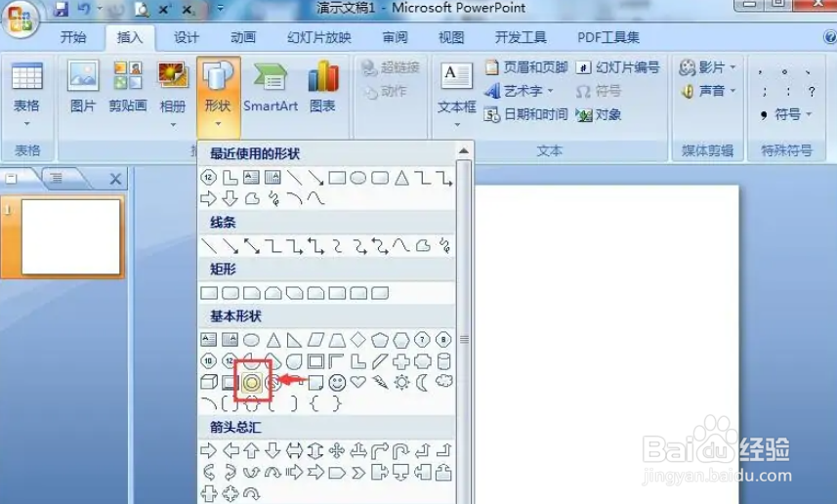
Task: Click the 图片 picture button
Action: [x=83, y=87]
